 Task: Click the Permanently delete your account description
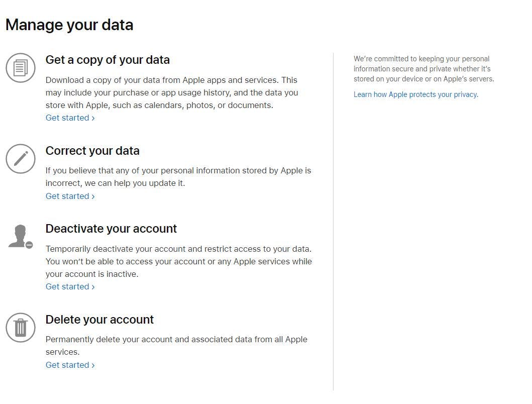(176, 346)
